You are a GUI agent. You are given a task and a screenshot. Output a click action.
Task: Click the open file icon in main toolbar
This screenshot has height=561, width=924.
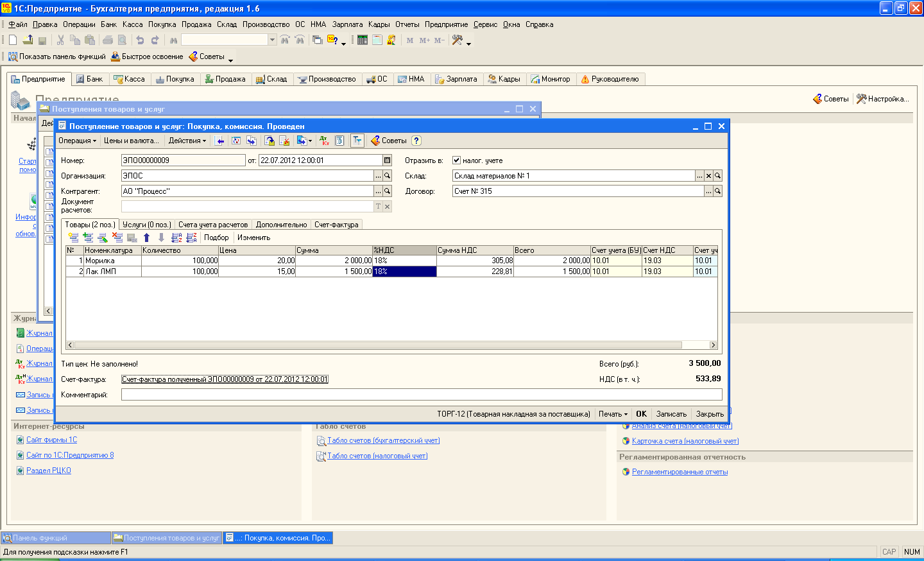[x=28, y=40]
